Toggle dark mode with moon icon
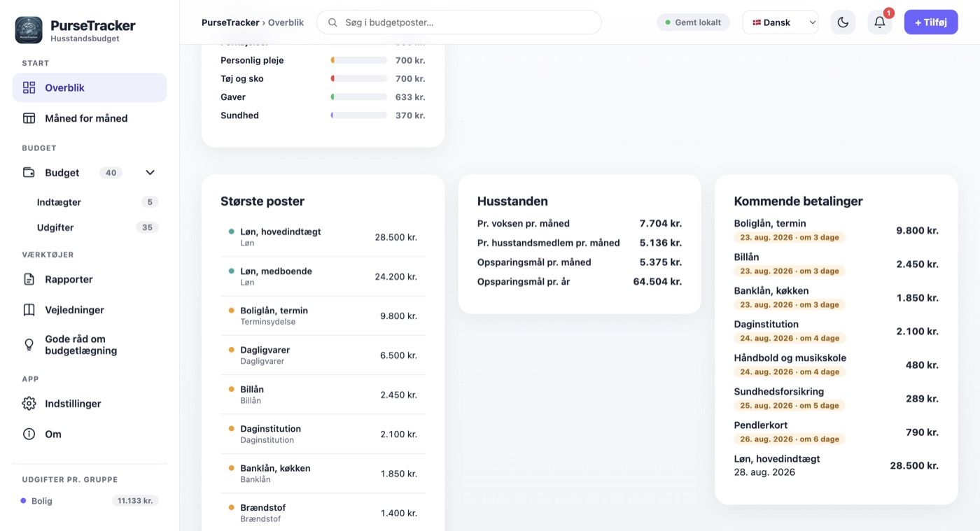 click(843, 22)
